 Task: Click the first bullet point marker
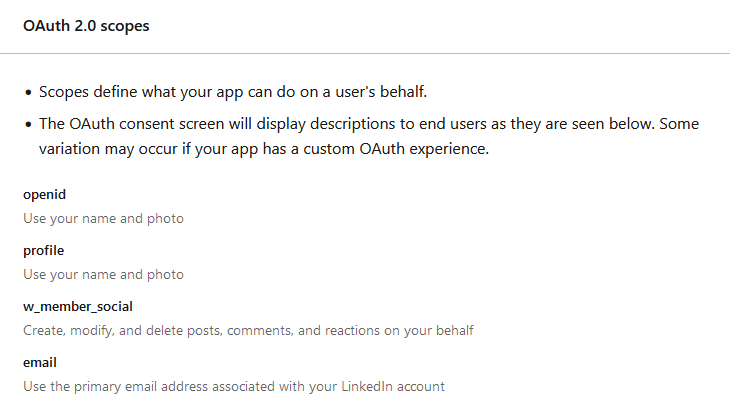point(28,93)
